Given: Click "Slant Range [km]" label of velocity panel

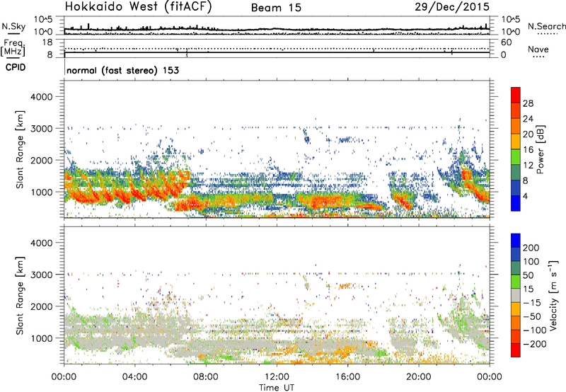Looking at the screenshot, I should tap(20, 296).
